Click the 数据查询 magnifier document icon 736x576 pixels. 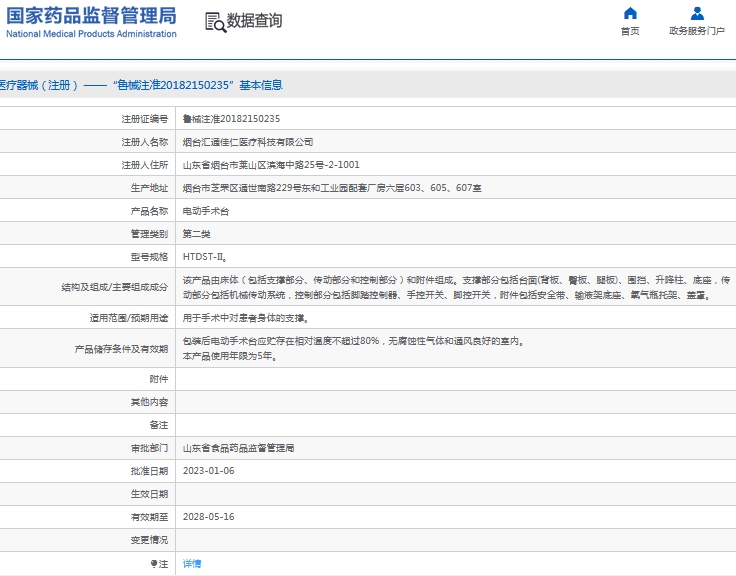[x=215, y=22]
